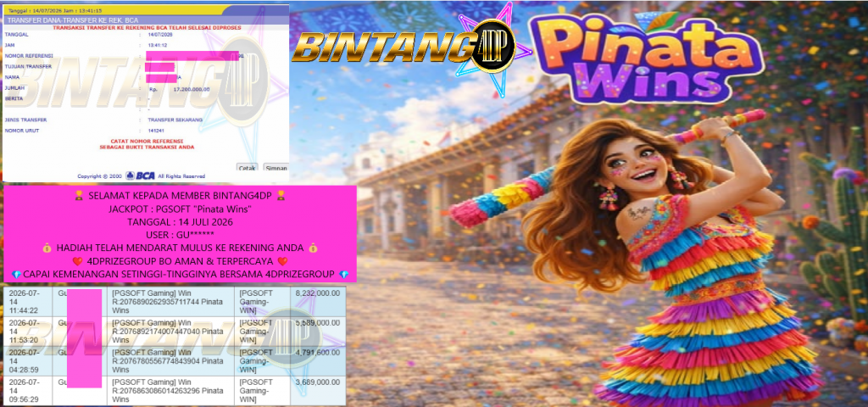Click the timestamp 11:44:22 in the table

click(x=23, y=310)
